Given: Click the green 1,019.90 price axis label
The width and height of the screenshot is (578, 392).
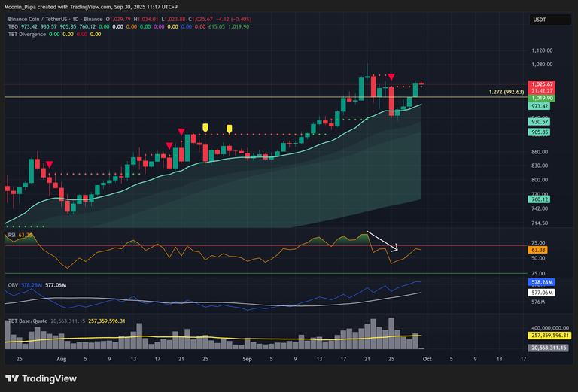Looking at the screenshot, I should [542, 98].
